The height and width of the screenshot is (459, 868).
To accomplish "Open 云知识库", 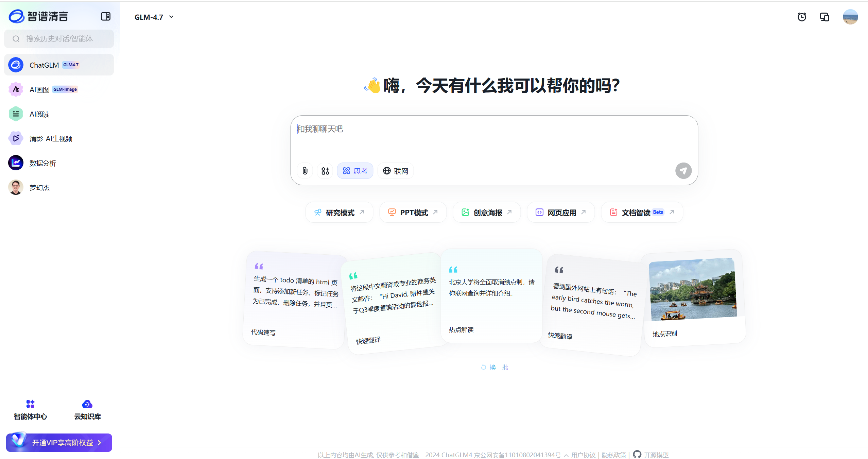I will [87, 410].
